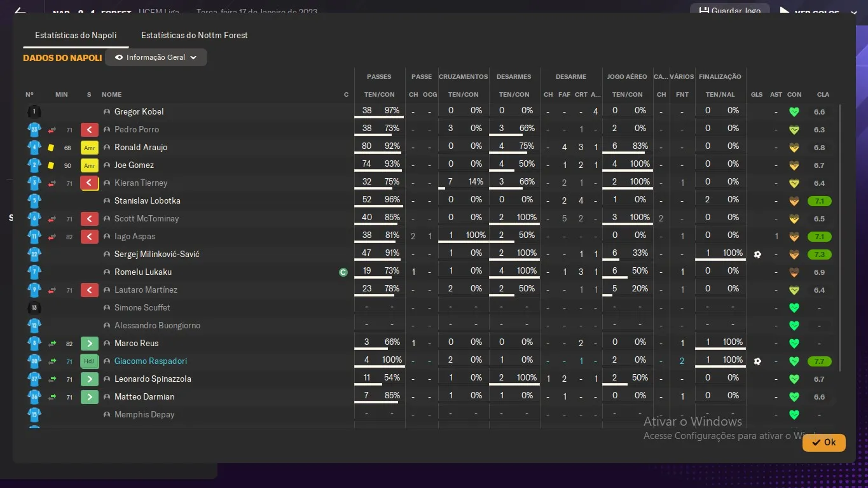Click the red substituted-off icon for Pedro Porro
The image size is (868, 488).
pyautogui.click(x=90, y=130)
